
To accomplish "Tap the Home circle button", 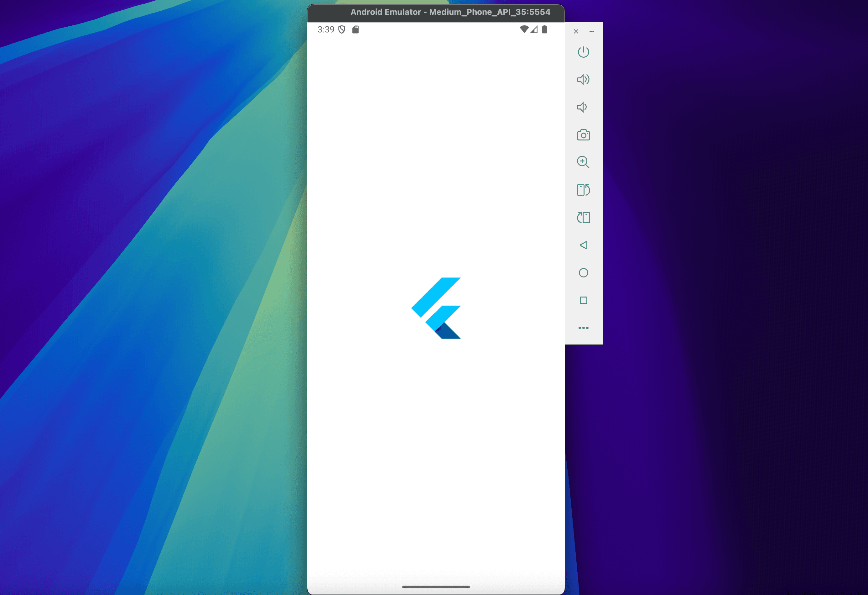I will 583,273.
